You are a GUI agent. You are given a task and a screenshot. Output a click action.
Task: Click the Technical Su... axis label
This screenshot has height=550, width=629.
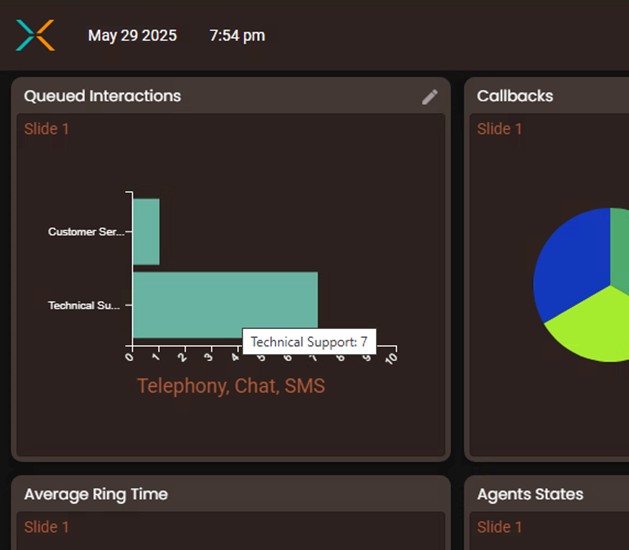click(86, 306)
